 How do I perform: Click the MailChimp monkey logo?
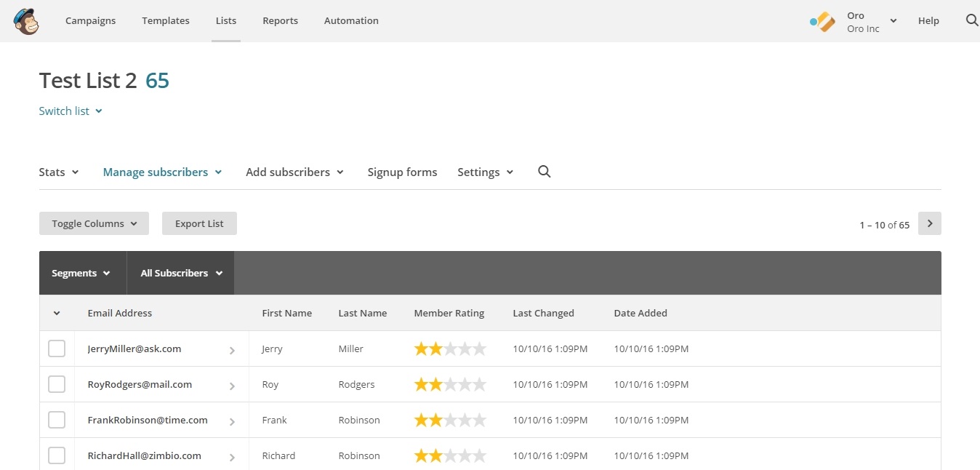point(26,21)
